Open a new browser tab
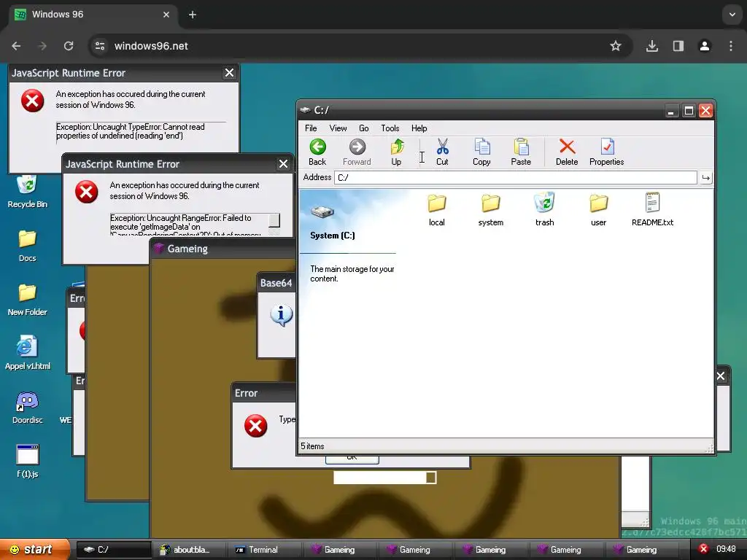Image resolution: width=747 pixels, height=560 pixels. pos(193,15)
